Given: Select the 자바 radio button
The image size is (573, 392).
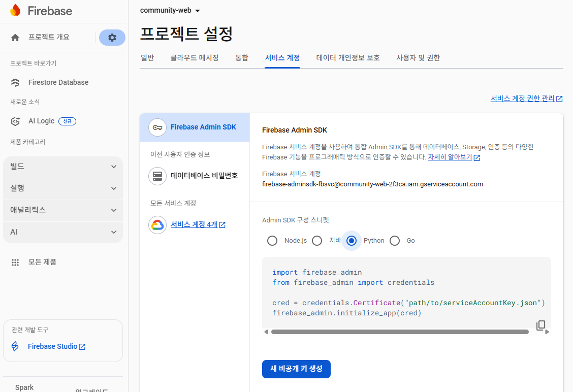Looking at the screenshot, I should click(x=317, y=241).
